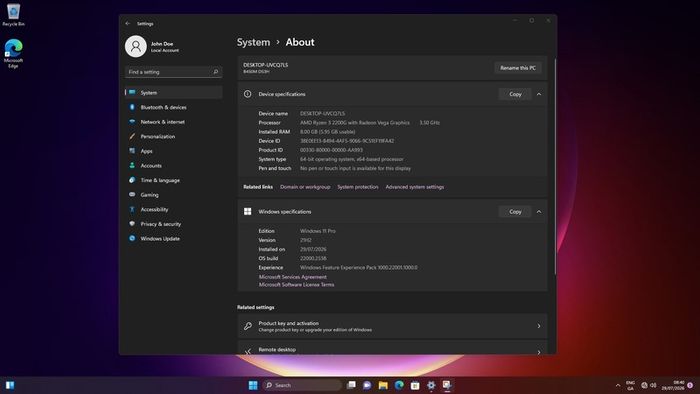
Task: Select the Windows 11 Pro edition text
Action: point(318,231)
